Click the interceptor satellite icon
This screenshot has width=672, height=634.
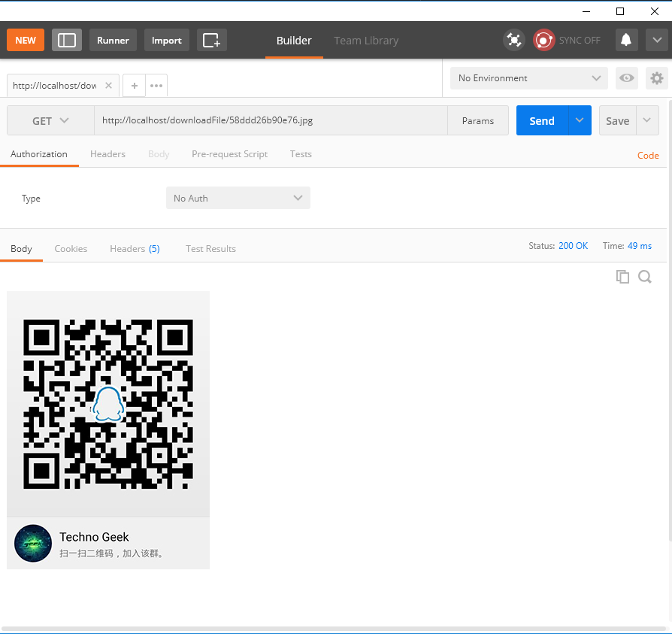point(514,41)
